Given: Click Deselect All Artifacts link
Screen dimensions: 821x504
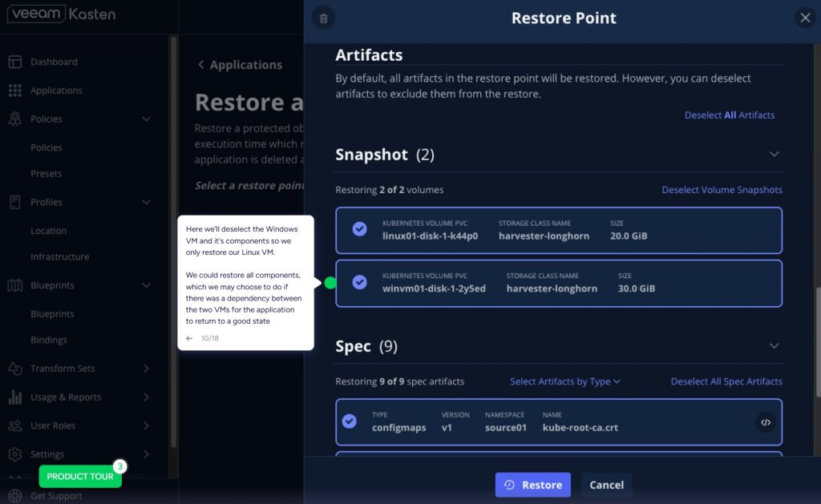Looking at the screenshot, I should (x=729, y=115).
